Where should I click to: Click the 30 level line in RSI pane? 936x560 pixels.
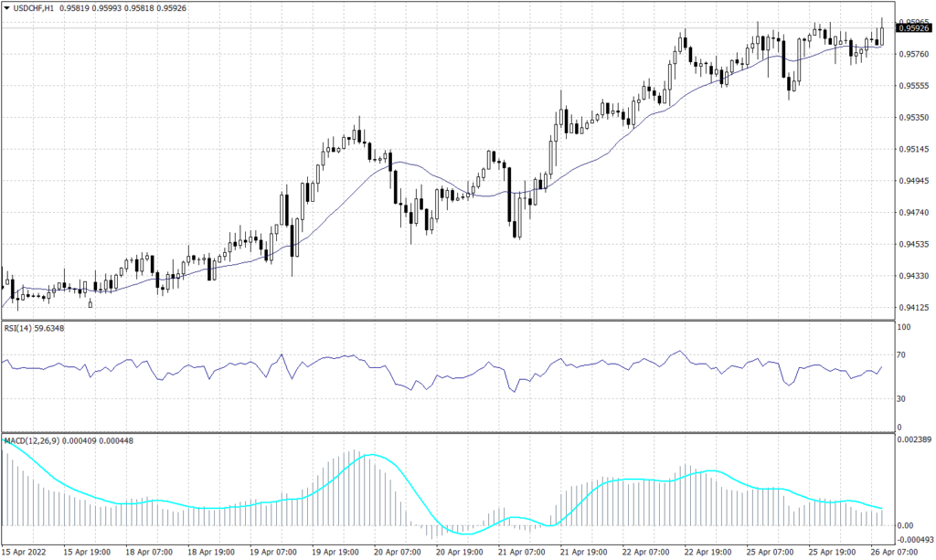click(x=457, y=399)
